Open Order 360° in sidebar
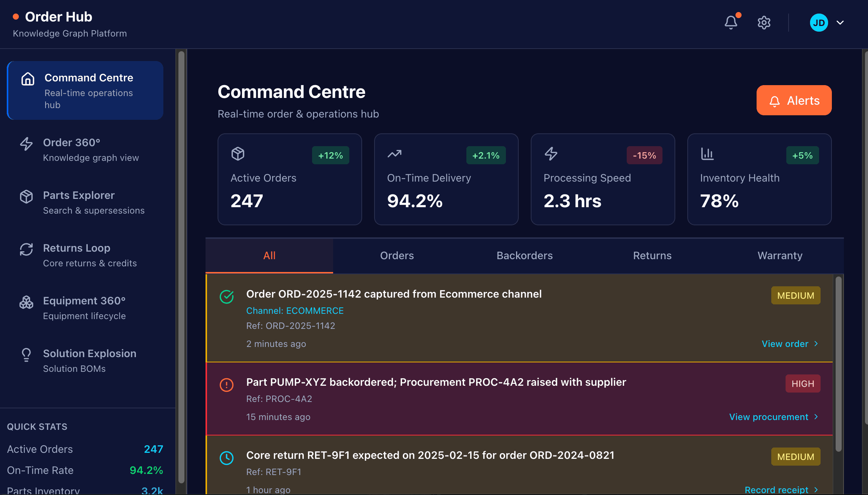This screenshot has height=495, width=868. tap(85, 150)
